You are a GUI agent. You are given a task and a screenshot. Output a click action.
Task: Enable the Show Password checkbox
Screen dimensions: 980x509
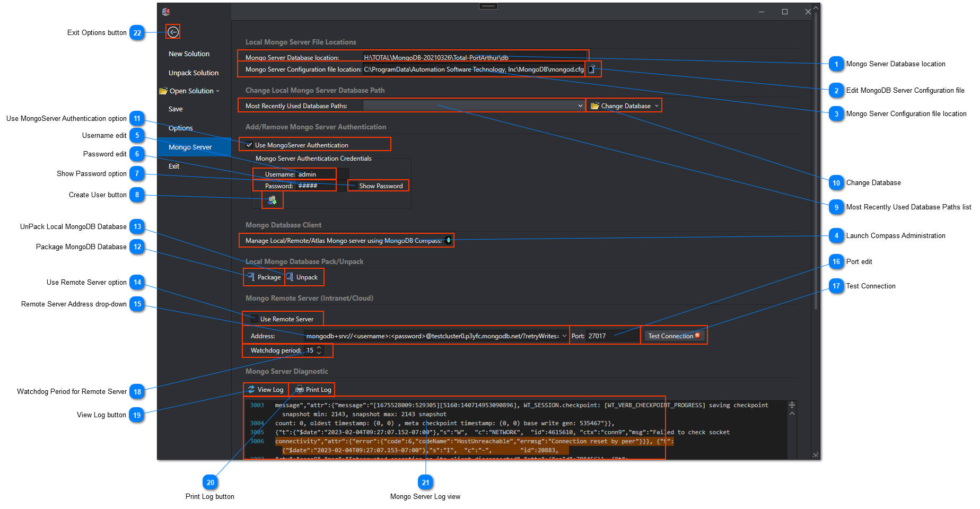(353, 186)
